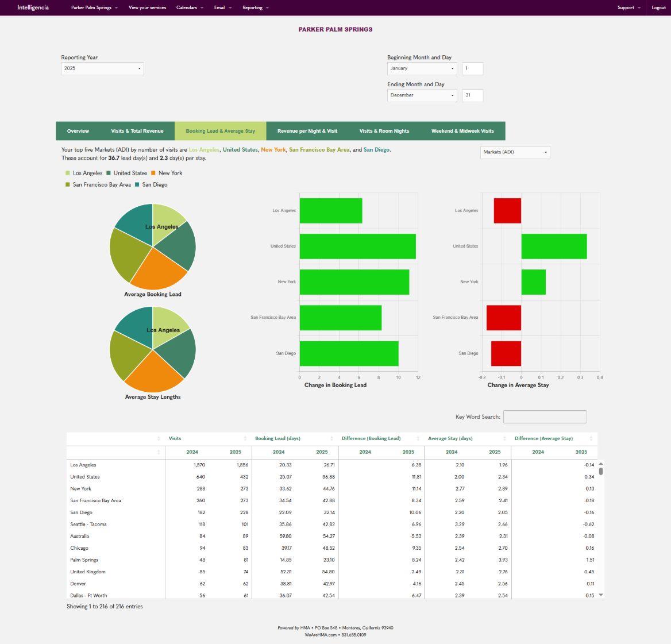Select the Chicago table row

click(x=331, y=549)
